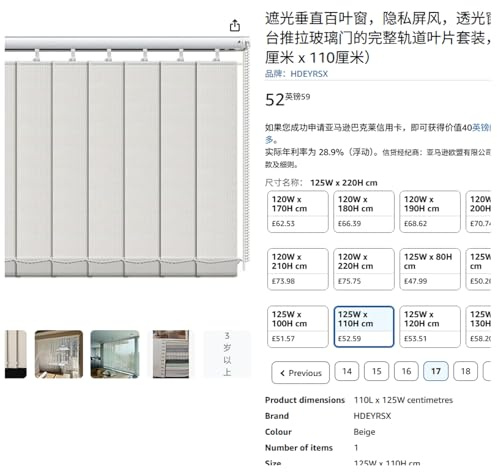Go to the Previous sizes page

[300, 373]
